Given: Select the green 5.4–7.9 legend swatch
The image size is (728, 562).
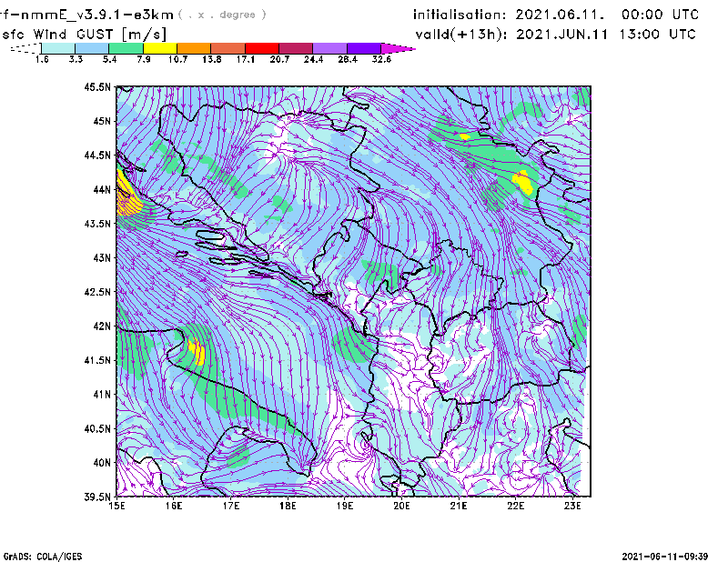Looking at the screenshot, I should (x=126, y=48).
